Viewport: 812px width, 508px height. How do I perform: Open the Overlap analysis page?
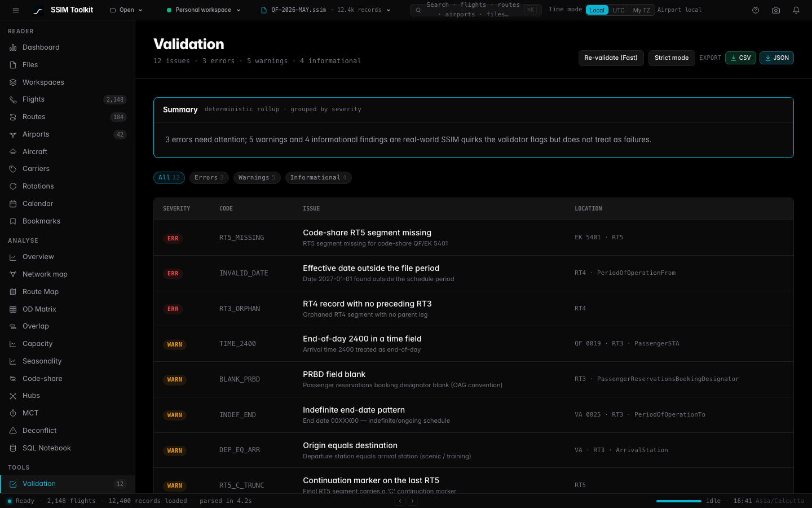(68, 326)
